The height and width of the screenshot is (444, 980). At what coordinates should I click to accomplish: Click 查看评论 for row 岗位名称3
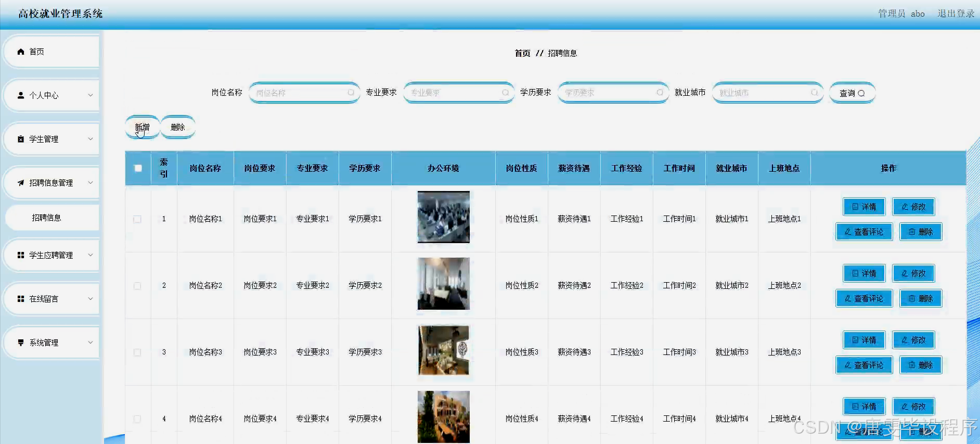864,365
